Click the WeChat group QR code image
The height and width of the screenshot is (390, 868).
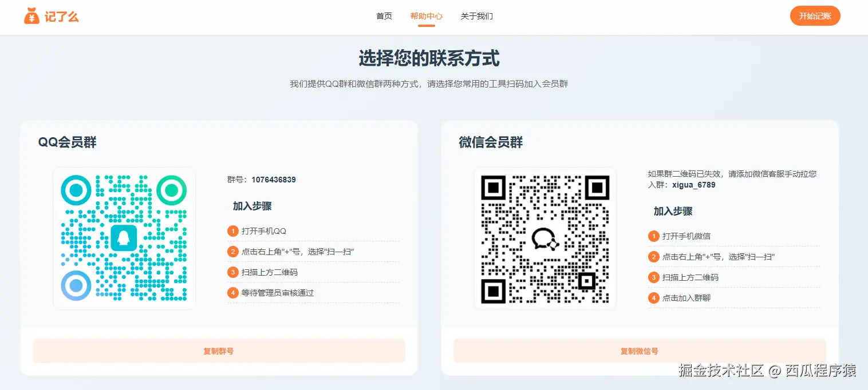[545, 238]
